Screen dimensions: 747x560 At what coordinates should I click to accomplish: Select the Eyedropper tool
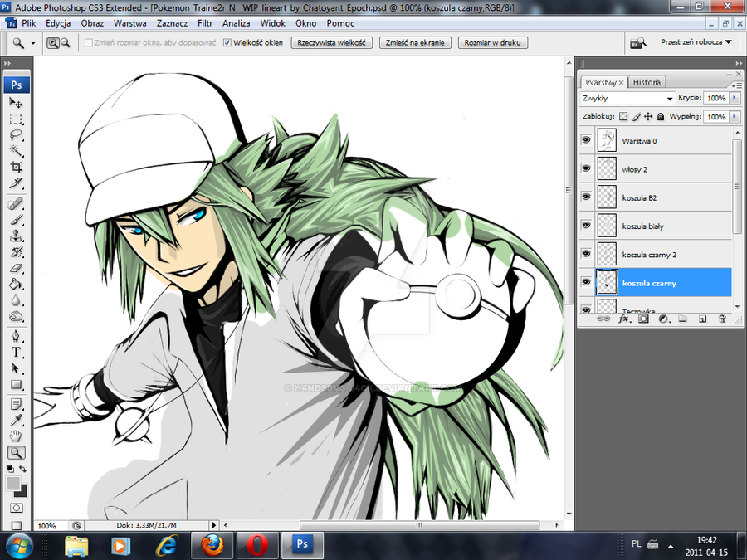(16, 420)
